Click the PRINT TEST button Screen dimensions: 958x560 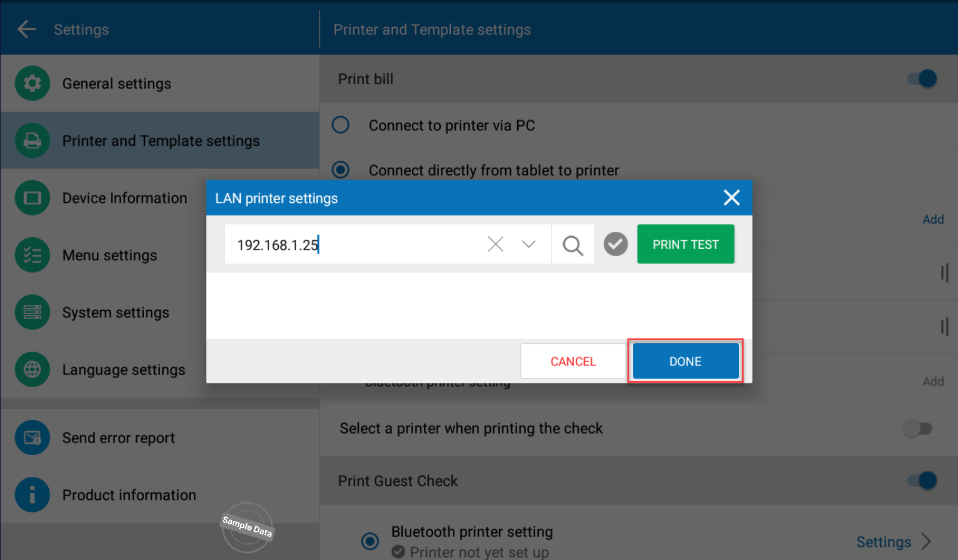686,244
